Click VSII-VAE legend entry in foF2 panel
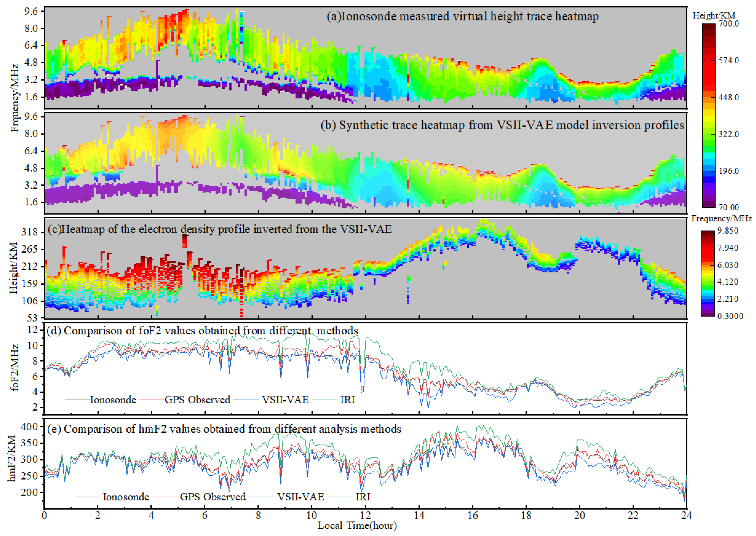Viewport: 756px width, 536px height. coord(285,400)
